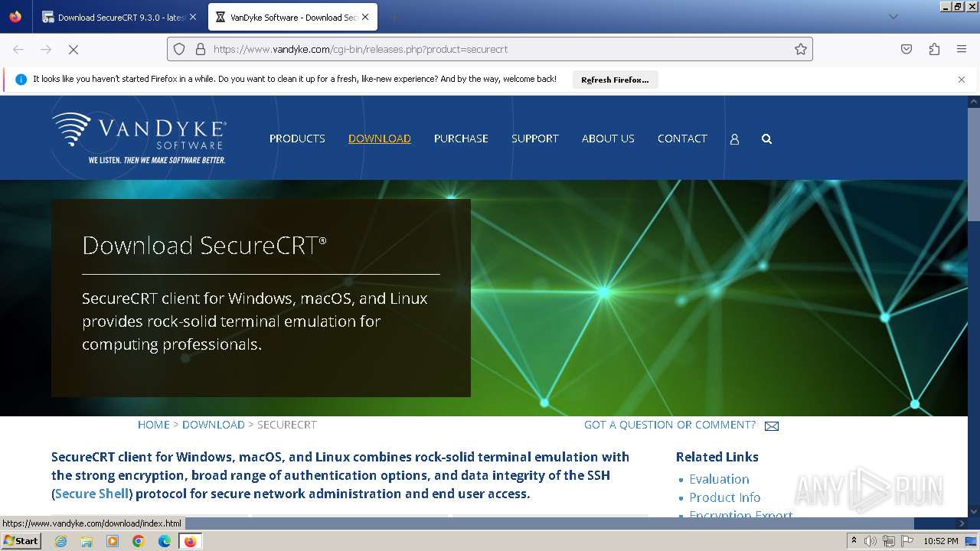Viewport: 980px width, 551px height.
Task: Click the vertical scrollbar up arrow
Action: pos(974,101)
